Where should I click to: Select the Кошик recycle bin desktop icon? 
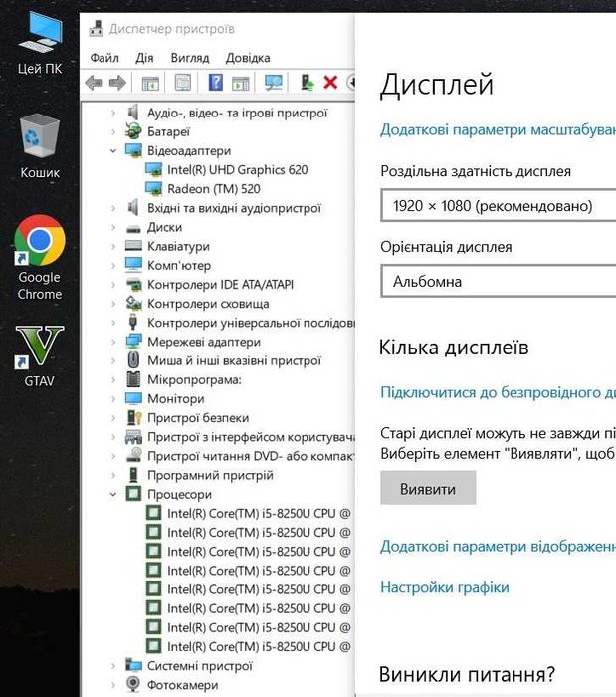[40, 146]
